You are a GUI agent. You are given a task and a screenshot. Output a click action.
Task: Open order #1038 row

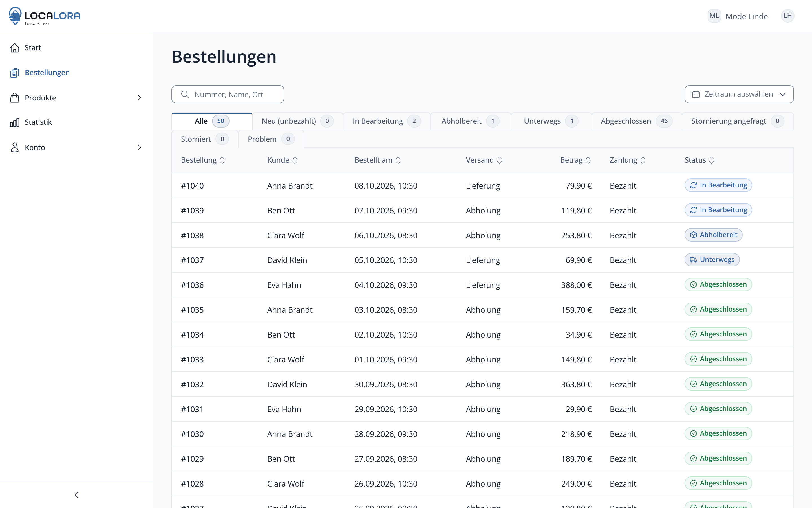pyautogui.click(x=482, y=235)
